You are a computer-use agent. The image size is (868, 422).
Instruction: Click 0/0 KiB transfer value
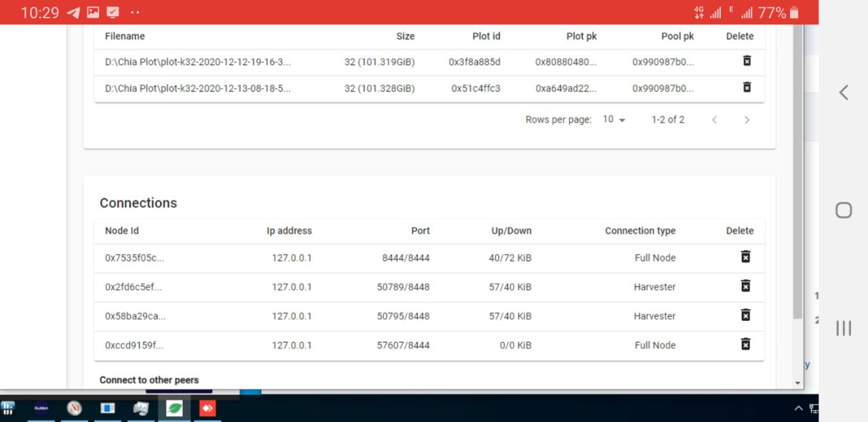coord(515,345)
